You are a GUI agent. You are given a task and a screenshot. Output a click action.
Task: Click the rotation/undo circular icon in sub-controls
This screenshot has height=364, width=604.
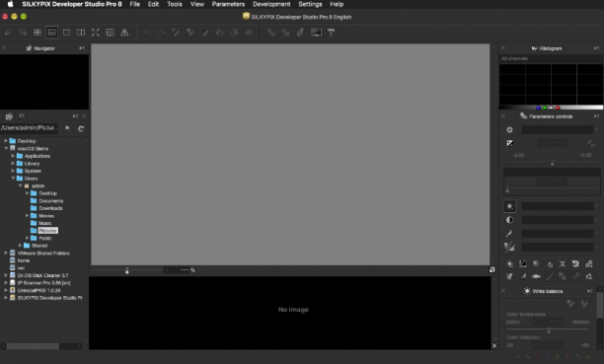click(x=575, y=263)
